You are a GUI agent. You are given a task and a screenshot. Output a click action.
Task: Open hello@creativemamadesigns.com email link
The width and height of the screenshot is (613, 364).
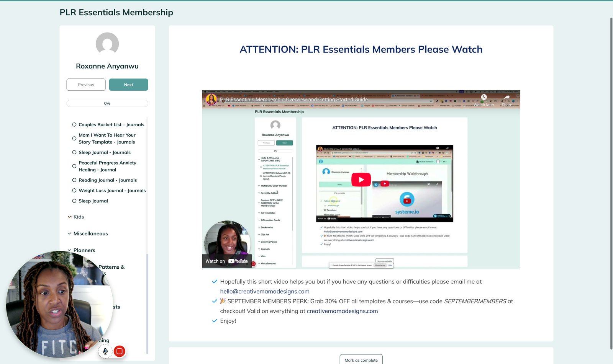click(x=265, y=291)
